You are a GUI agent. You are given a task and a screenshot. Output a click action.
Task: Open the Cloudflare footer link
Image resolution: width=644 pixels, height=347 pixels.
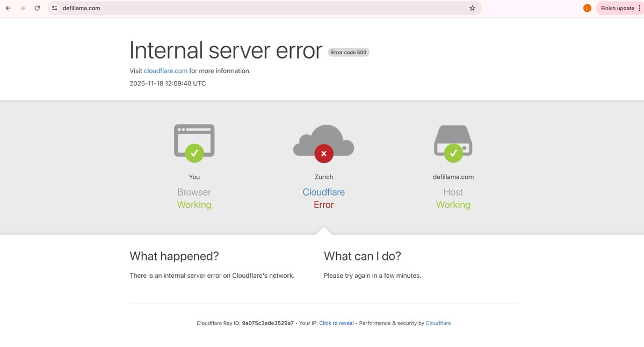tap(438, 323)
